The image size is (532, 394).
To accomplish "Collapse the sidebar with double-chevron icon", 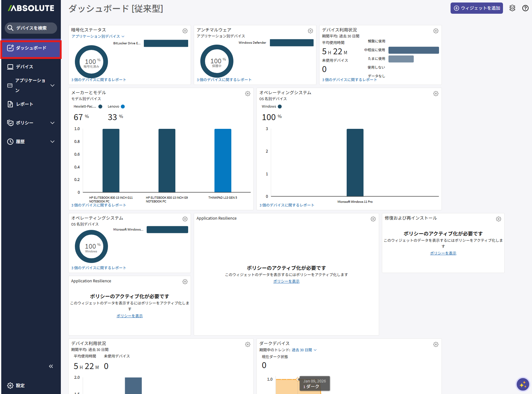I will pos(51,366).
